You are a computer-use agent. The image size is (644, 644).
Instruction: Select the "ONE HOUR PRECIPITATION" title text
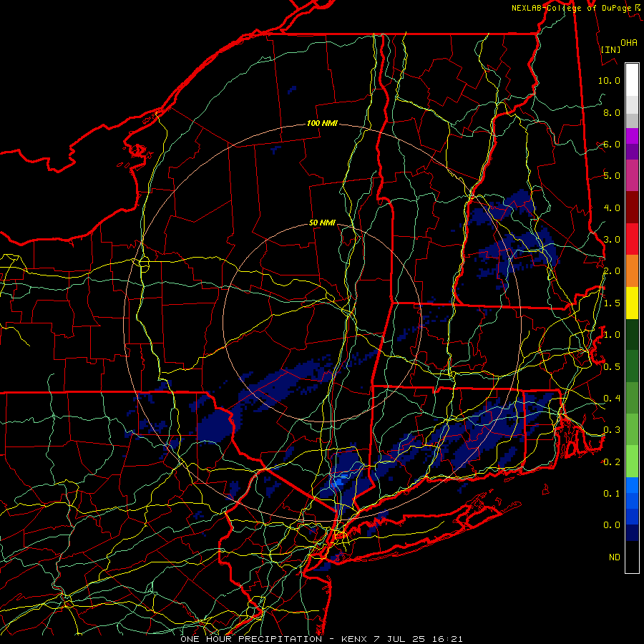point(251,639)
